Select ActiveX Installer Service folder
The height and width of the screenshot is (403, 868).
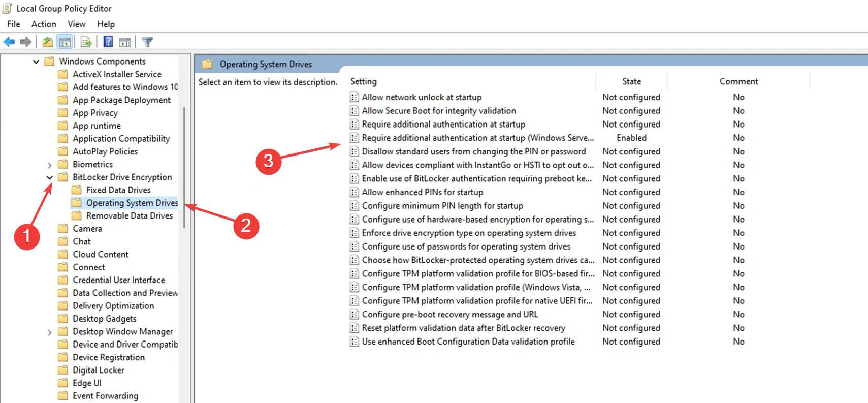tap(117, 74)
